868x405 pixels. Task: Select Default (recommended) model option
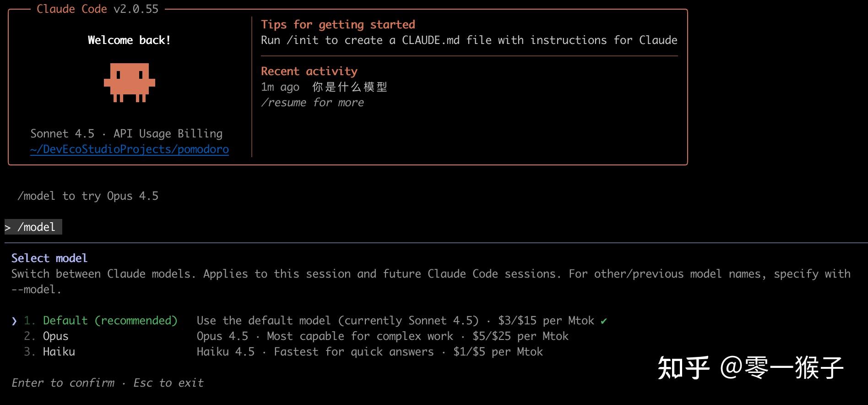tap(309, 321)
